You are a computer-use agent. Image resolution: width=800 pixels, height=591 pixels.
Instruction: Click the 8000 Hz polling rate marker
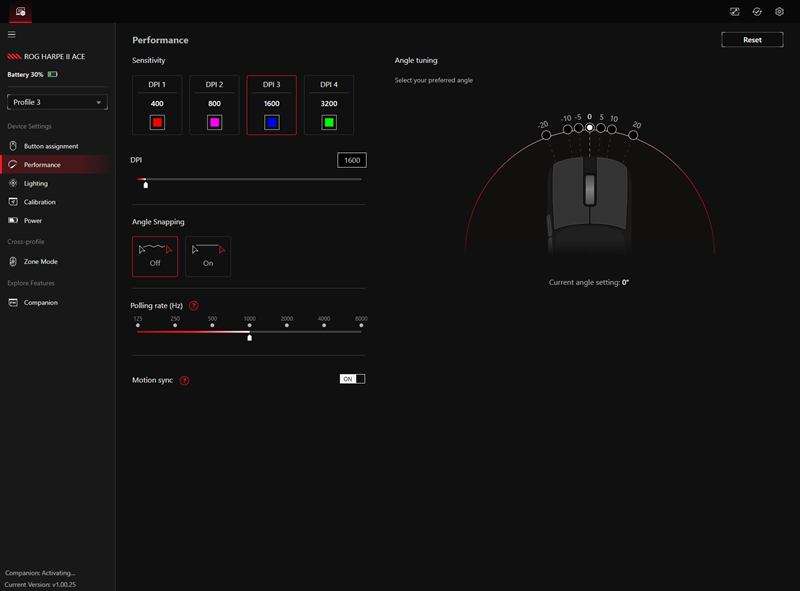[x=361, y=325]
